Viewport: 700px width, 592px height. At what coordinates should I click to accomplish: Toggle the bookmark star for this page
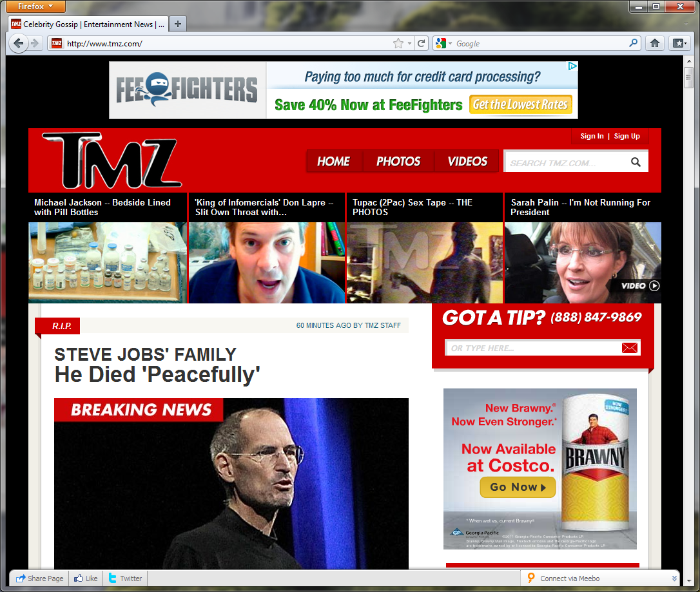tap(398, 43)
